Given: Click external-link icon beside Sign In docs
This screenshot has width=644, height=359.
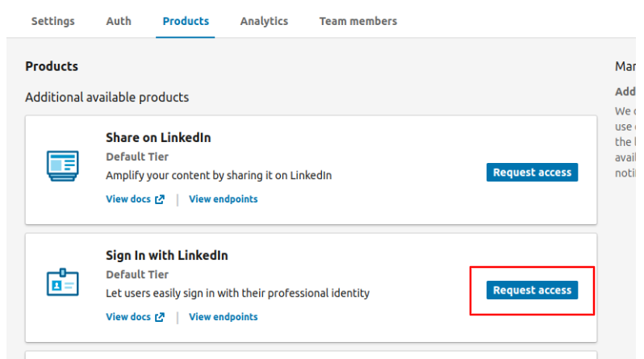Looking at the screenshot, I should coord(160,317).
